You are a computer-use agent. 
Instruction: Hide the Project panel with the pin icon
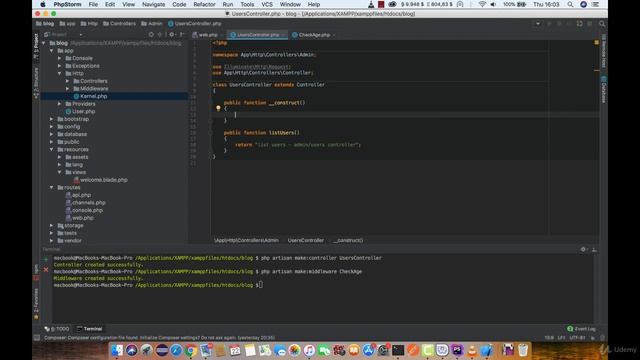pyautogui.click(x=182, y=35)
